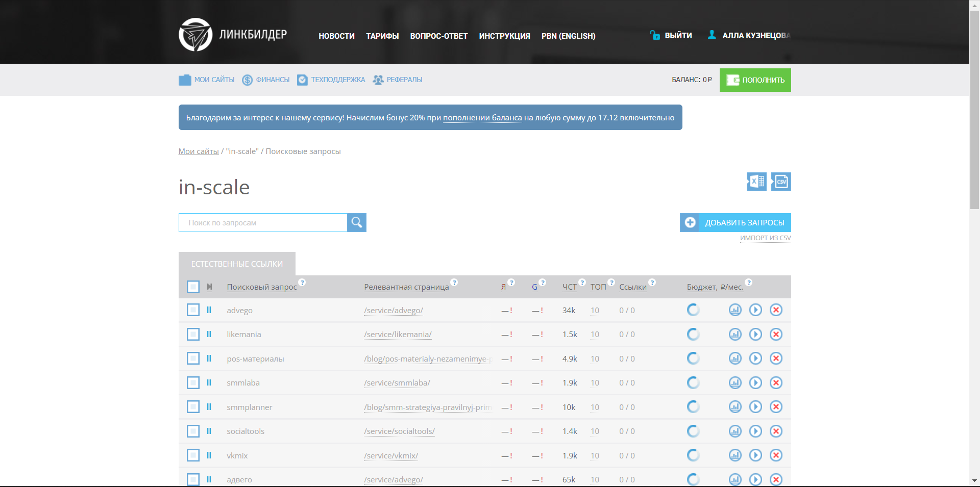This screenshot has height=487, width=980.
Task: Click the budget spinner in the smmlaba row
Action: coord(693,382)
